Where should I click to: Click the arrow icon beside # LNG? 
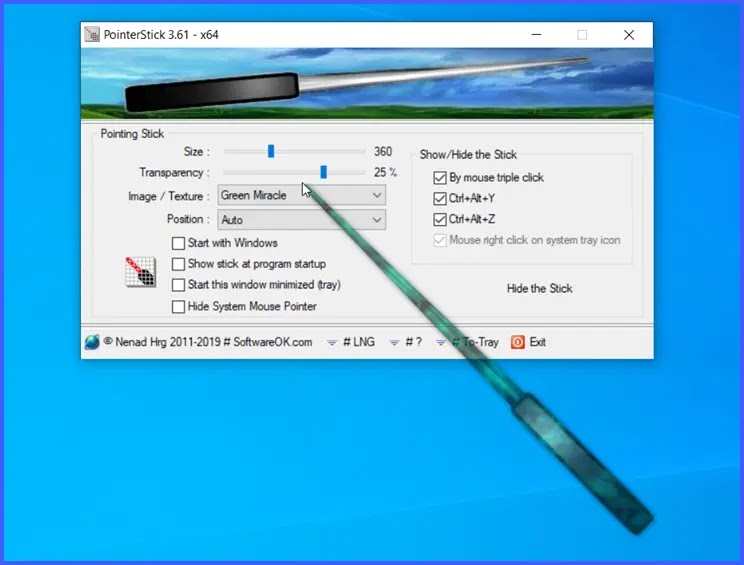[x=332, y=343]
